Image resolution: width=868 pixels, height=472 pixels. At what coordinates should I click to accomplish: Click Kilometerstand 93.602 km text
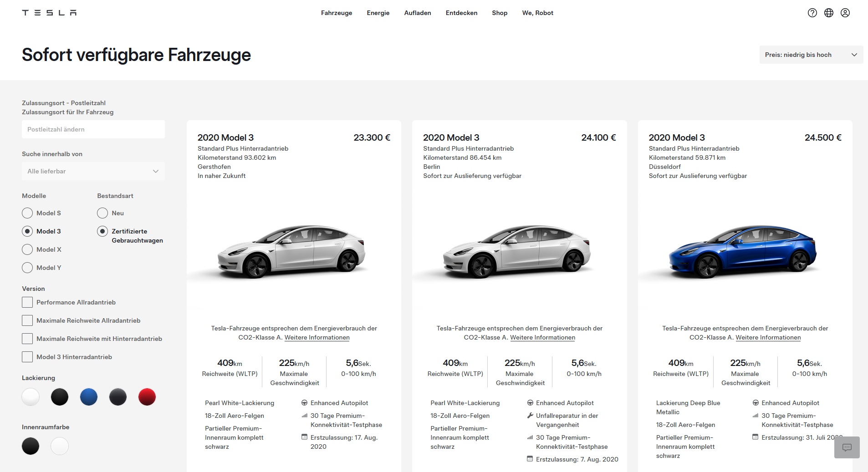coord(237,157)
